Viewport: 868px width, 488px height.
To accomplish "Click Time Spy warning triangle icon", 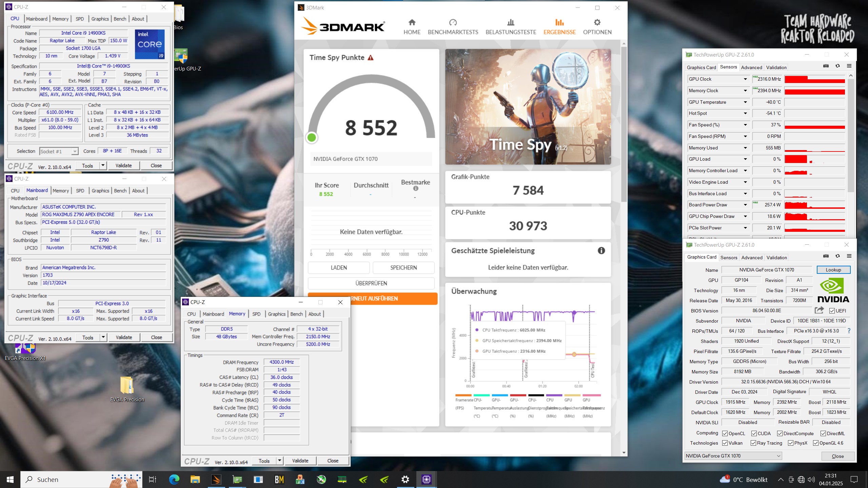I will (x=371, y=58).
